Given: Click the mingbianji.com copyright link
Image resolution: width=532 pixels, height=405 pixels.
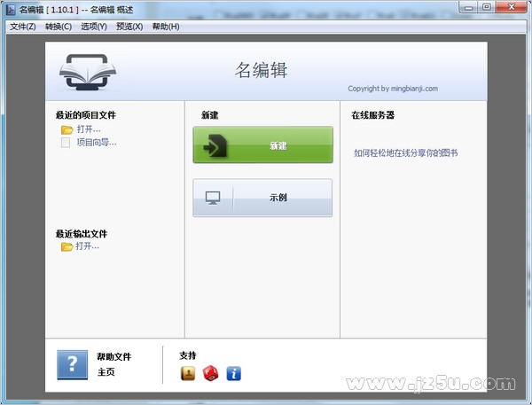Looking at the screenshot, I should (x=393, y=89).
